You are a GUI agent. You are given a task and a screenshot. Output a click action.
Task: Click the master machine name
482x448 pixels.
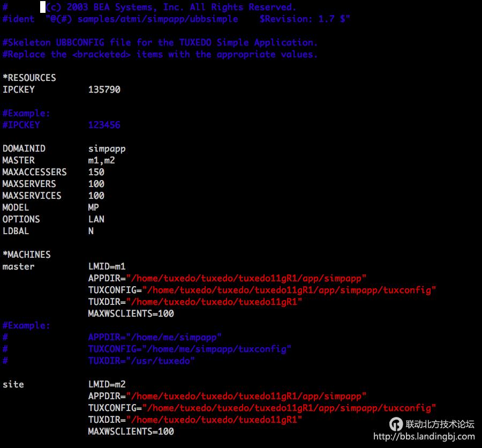(18, 266)
